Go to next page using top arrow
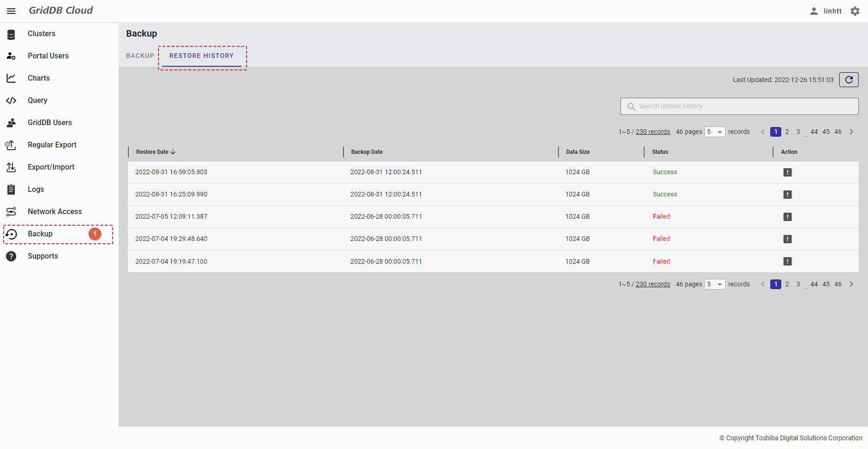The width and height of the screenshot is (868, 449). (851, 132)
